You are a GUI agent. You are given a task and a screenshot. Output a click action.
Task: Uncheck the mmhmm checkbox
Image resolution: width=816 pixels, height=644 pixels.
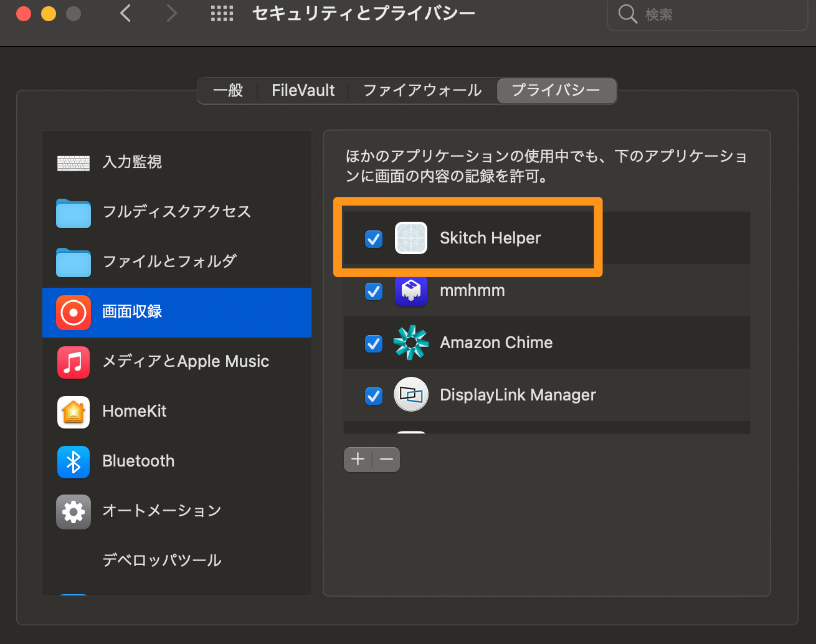[374, 291]
